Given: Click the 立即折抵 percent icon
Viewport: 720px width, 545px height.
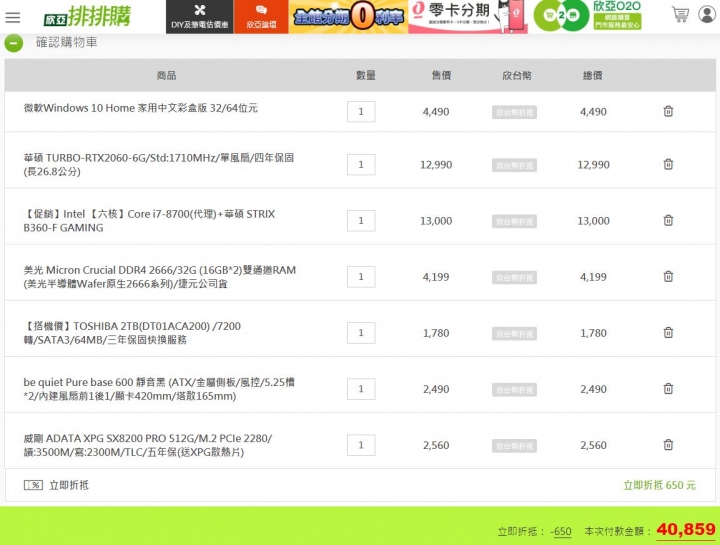Looking at the screenshot, I should tap(33, 485).
